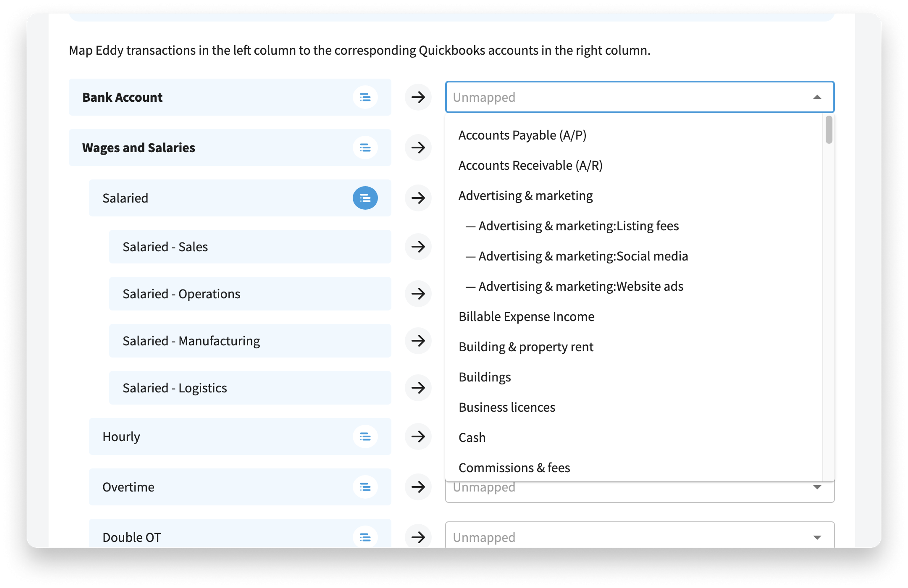This screenshot has height=588, width=908.
Task: Click the dropdown list scrollbar thumb
Action: click(829, 130)
